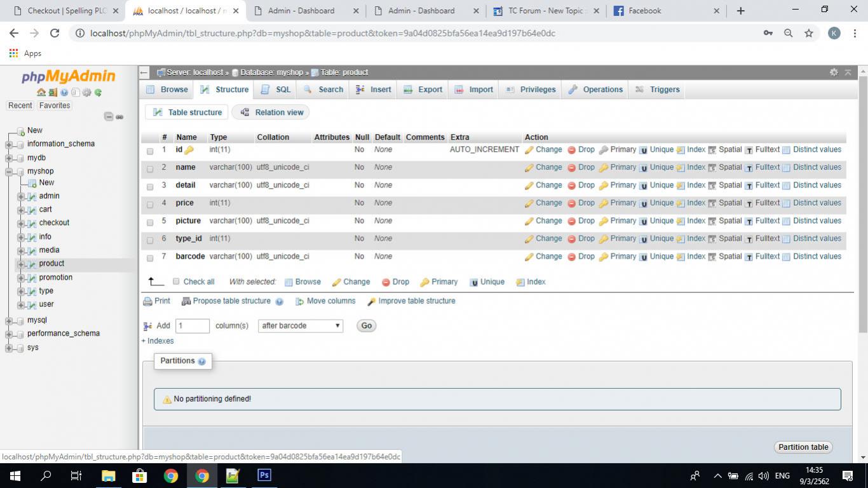
Task: Switch to the Browse tab
Action: coord(167,90)
